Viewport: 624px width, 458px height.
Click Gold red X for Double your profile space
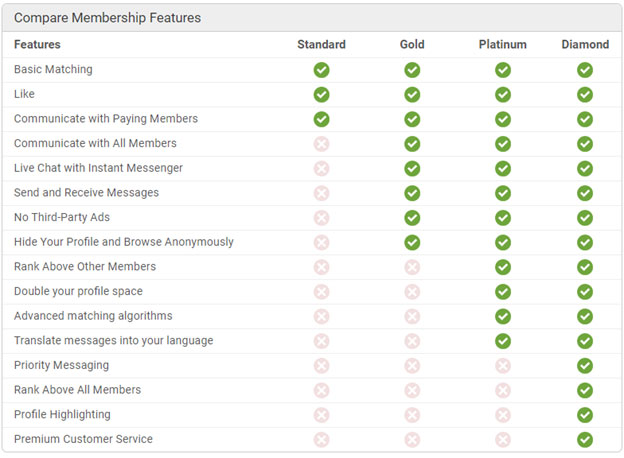point(412,292)
